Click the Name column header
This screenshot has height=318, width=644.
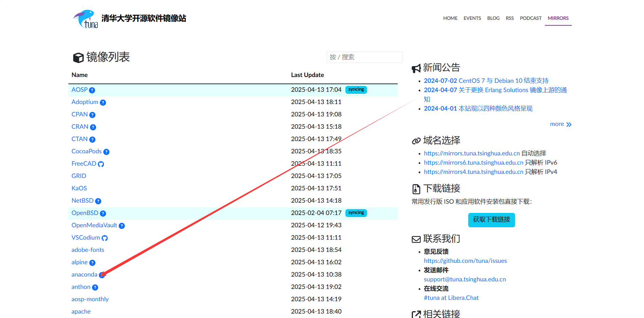(x=80, y=75)
